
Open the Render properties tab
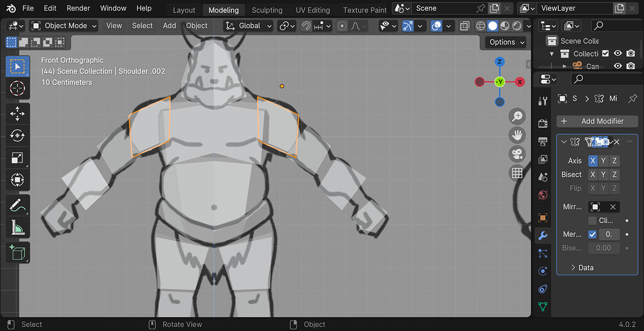[543, 123]
